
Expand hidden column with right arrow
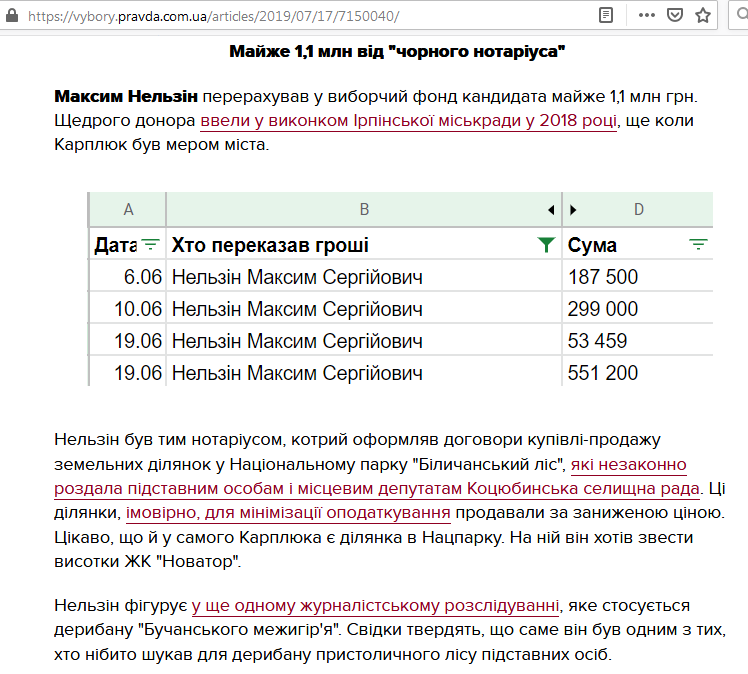573,210
